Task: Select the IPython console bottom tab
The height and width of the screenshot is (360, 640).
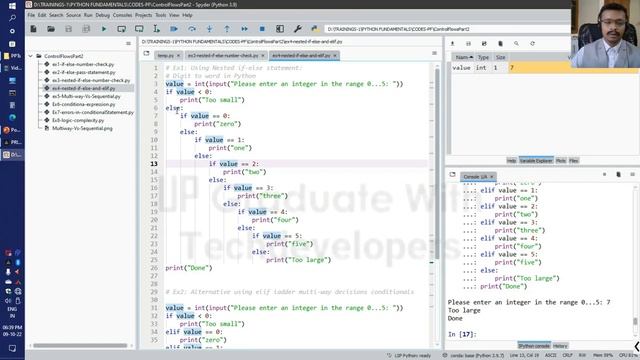Action: (x=534, y=346)
